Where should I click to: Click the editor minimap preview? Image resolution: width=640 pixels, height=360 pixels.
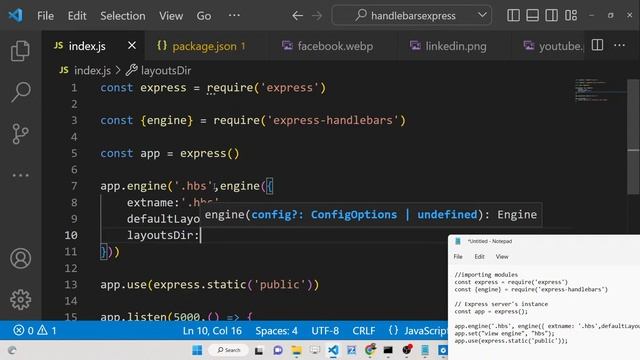click(x=593, y=90)
